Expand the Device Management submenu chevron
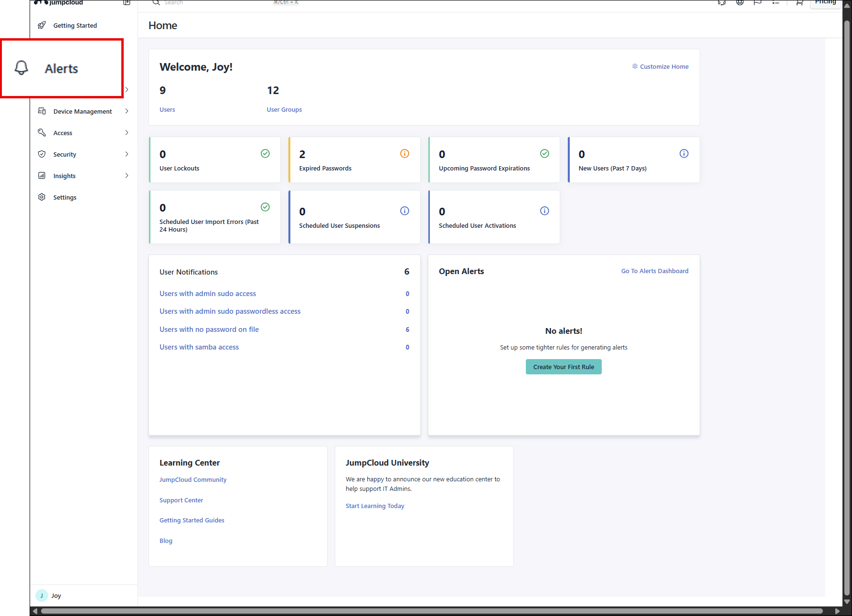Image resolution: width=852 pixels, height=616 pixels. (127, 111)
